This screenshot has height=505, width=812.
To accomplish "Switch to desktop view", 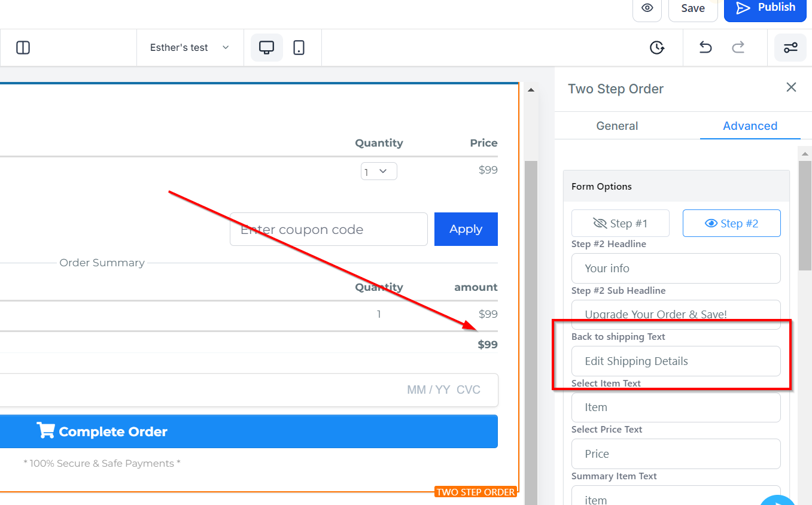I will pos(266,48).
